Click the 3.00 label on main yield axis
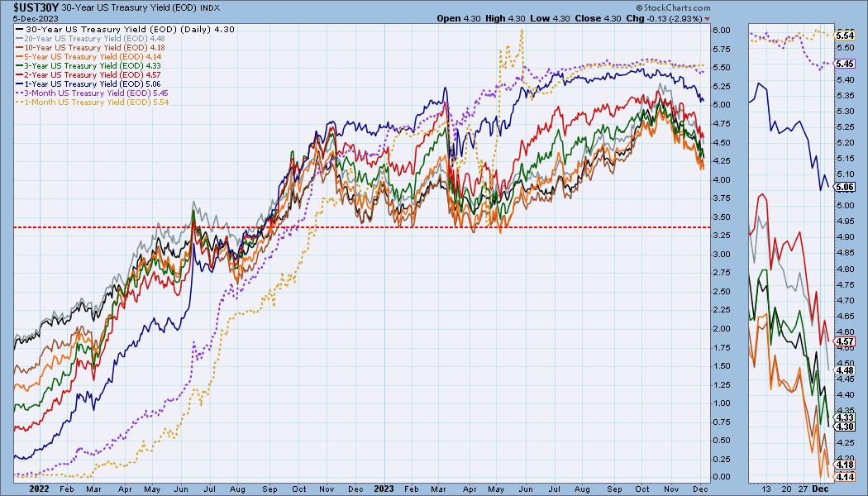868x496 pixels. click(x=722, y=254)
